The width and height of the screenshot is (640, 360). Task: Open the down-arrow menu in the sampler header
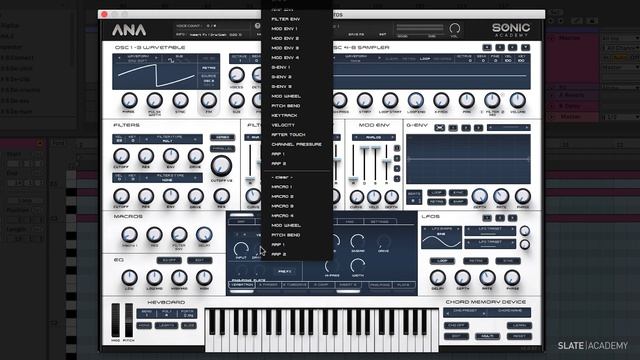(x=526, y=47)
